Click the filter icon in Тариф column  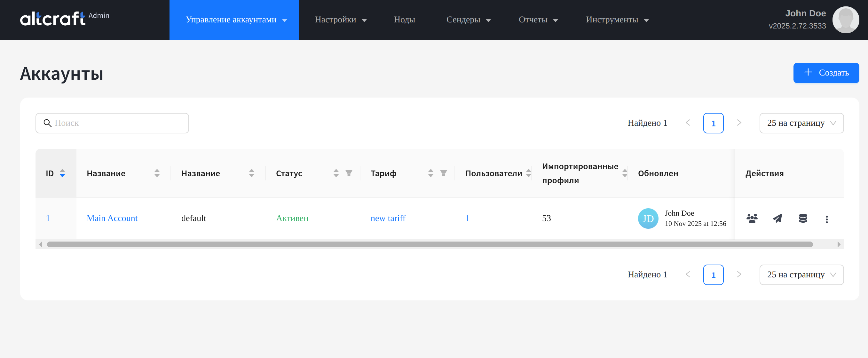(443, 173)
